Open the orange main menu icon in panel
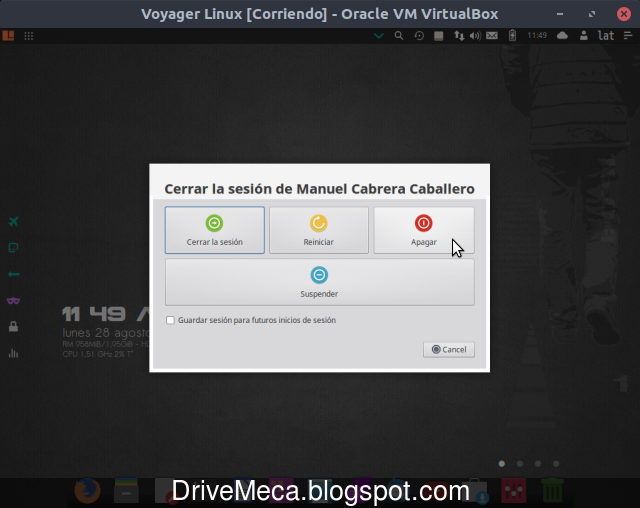Viewport: 640px width, 508px height. (x=8, y=35)
